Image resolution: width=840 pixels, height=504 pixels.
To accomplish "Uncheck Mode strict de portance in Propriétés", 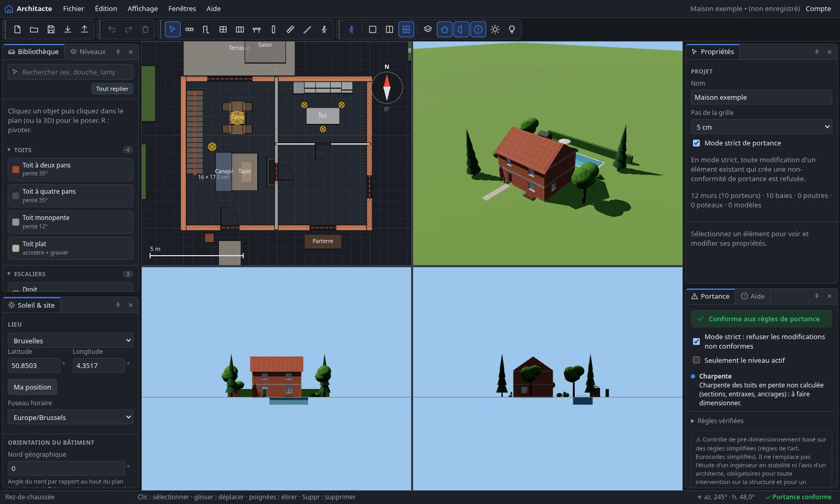I will tap(696, 143).
